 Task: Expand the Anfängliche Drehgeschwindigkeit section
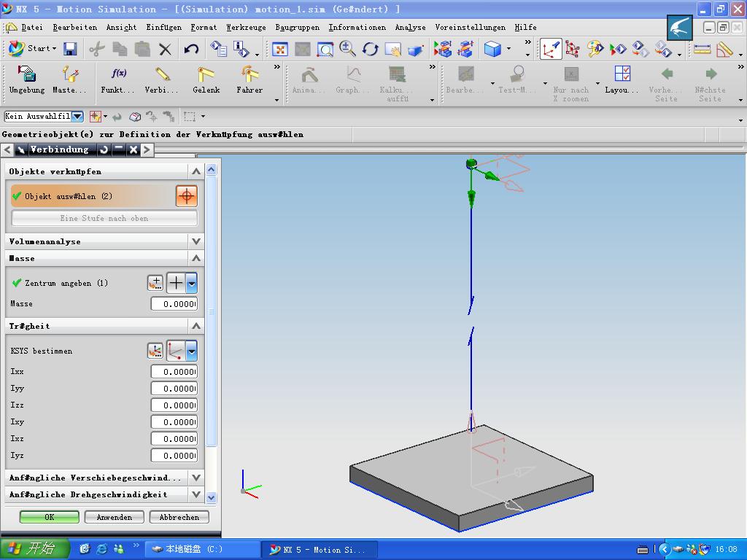click(196, 494)
